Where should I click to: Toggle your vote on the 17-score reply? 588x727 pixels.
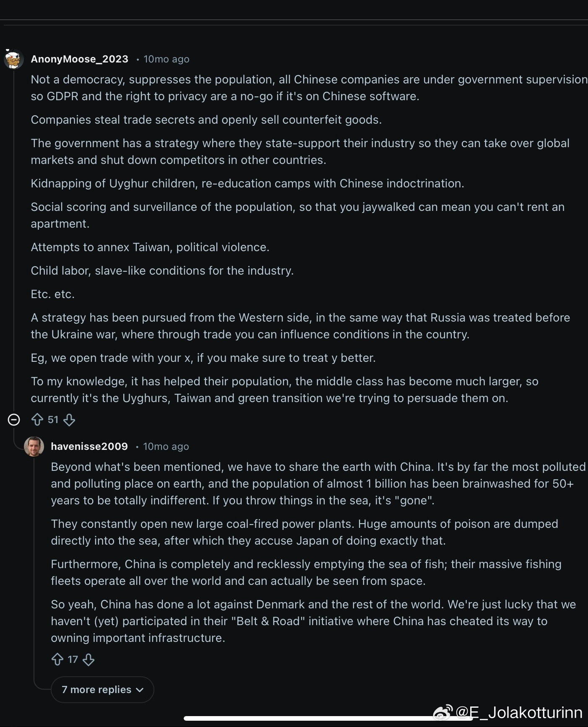pos(57,659)
